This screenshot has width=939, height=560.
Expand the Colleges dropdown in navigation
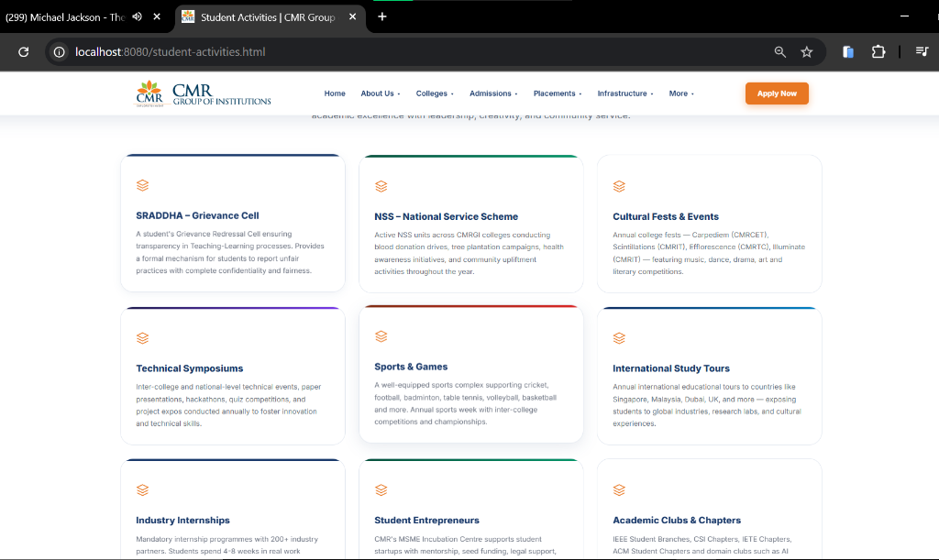click(x=435, y=93)
